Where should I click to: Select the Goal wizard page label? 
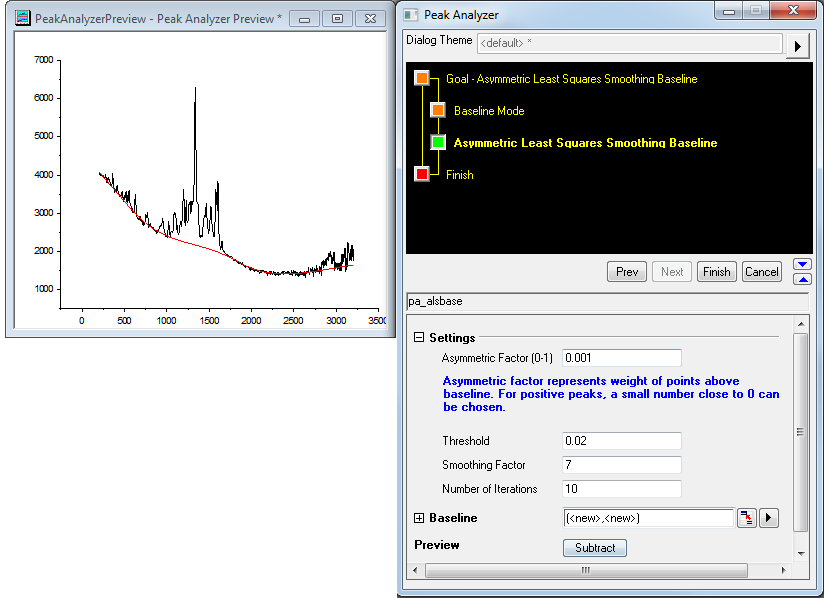[571, 79]
